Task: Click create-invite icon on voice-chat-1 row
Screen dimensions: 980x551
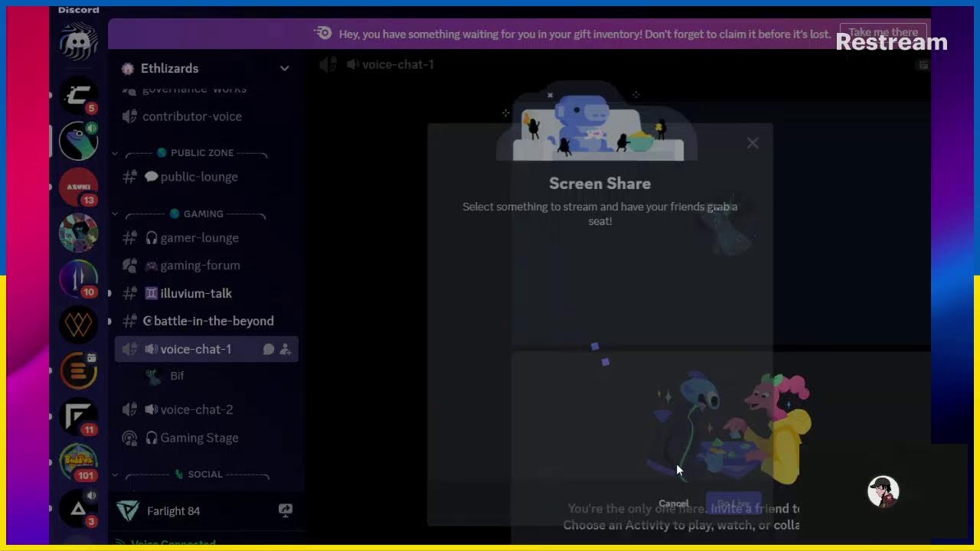Action: tap(286, 349)
